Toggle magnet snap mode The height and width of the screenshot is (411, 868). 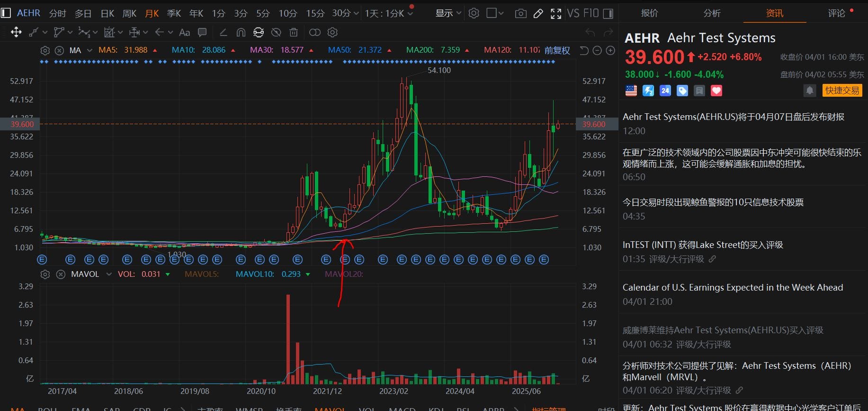(x=241, y=32)
